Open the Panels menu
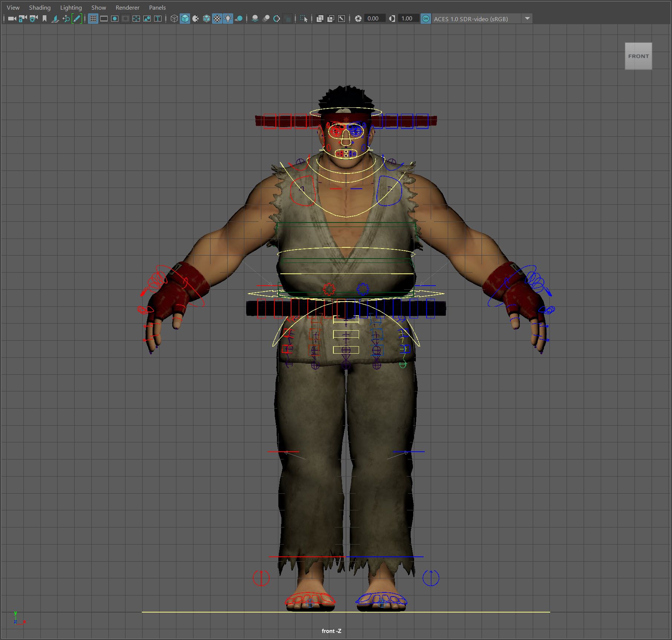The height and width of the screenshot is (640, 672). (157, 7)
